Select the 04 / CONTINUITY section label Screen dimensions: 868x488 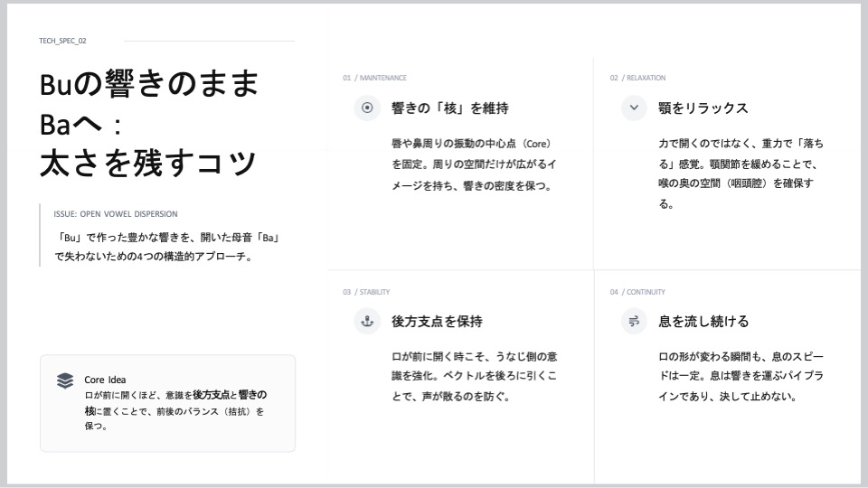[637, 292]
